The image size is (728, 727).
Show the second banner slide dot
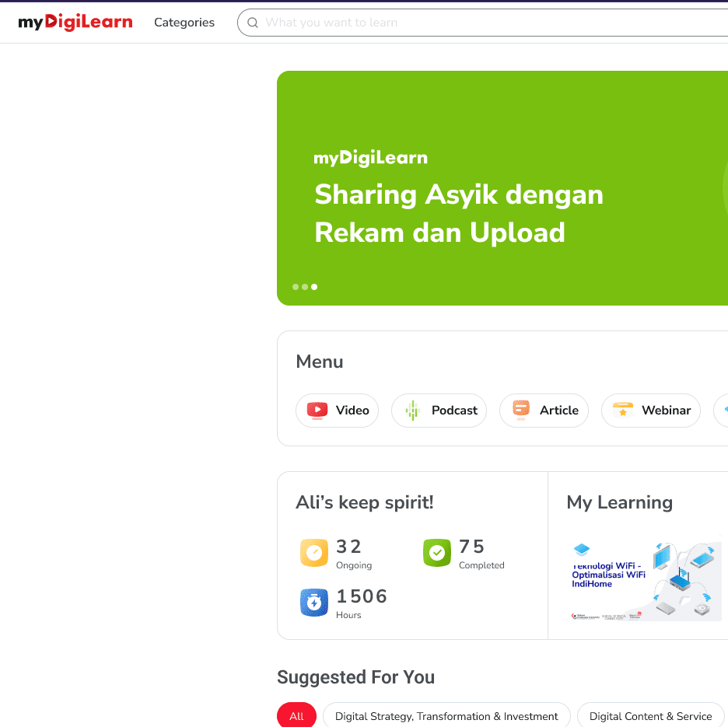[x=305, y=287]
